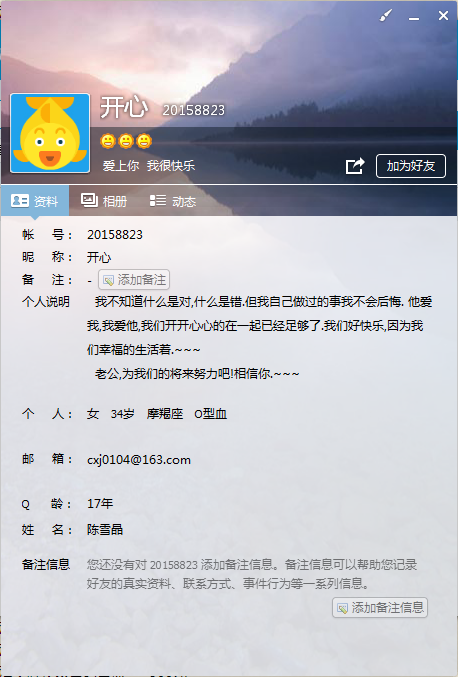Click the share arrow icon beside 加为好友
Viewport: 458px width, 677px height.
355,166
